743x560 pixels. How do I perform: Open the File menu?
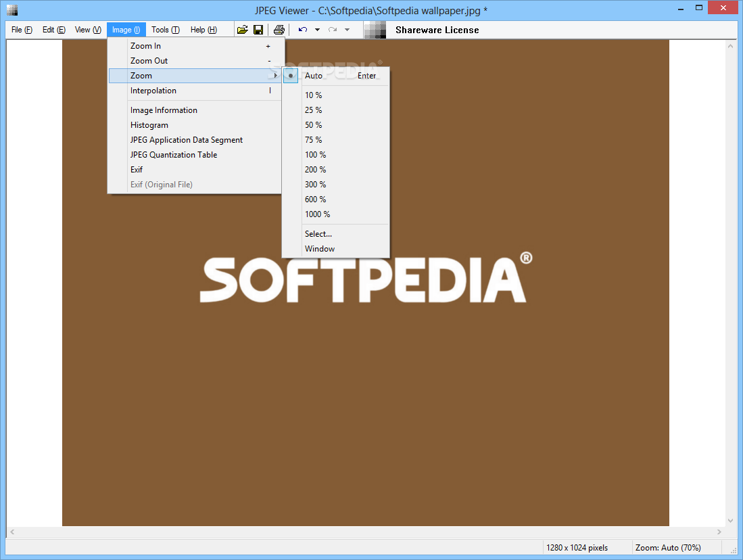22,30
